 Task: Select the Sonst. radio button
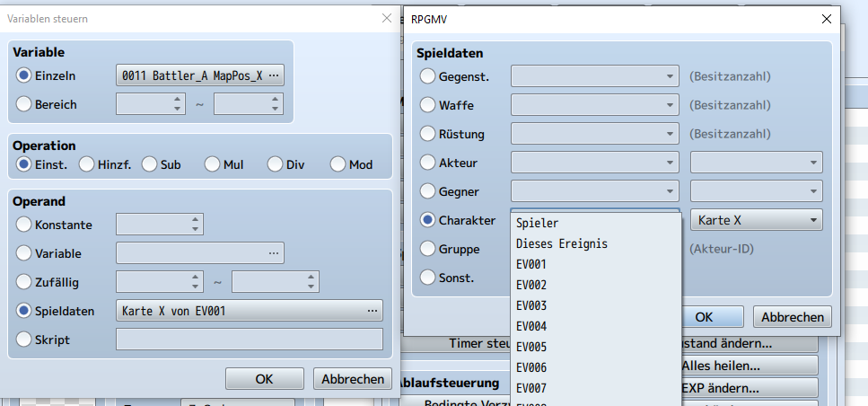tap(427, 277)
